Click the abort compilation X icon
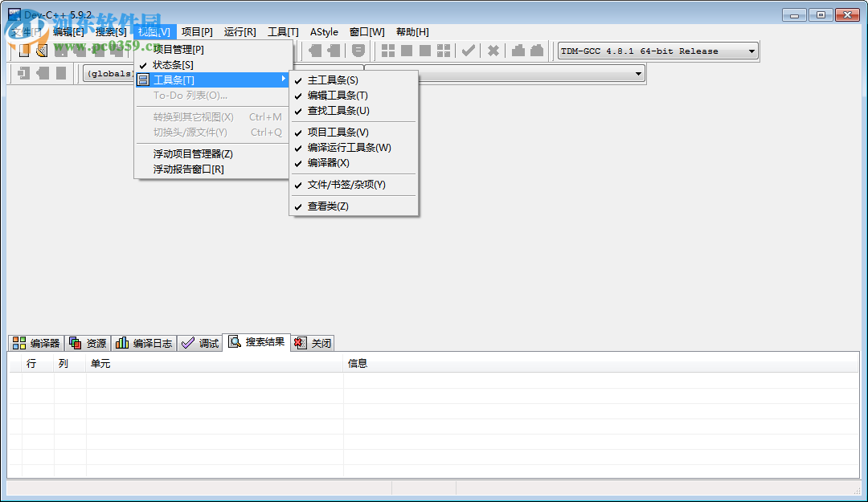868x502 pixels. point(493,51)
